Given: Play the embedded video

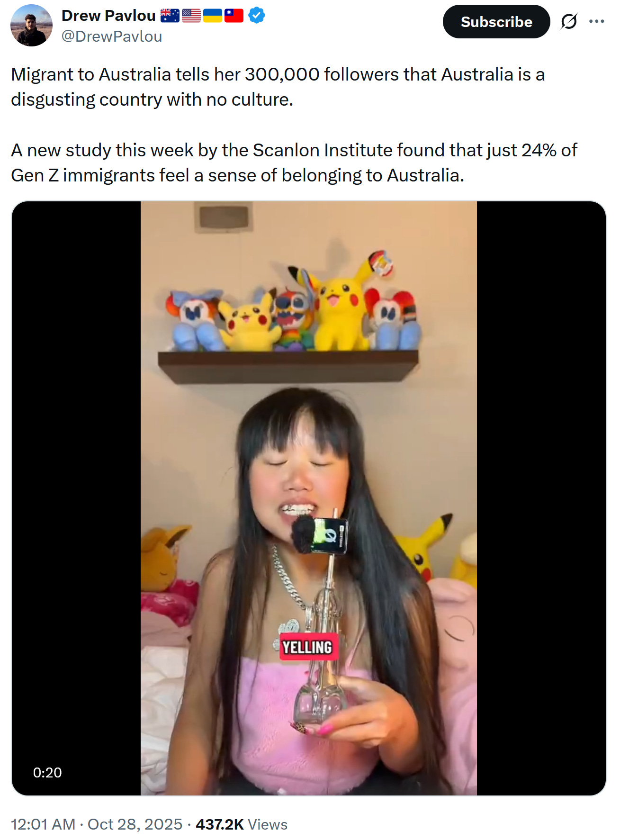Looking at the screenshot, I should point(309,498).
